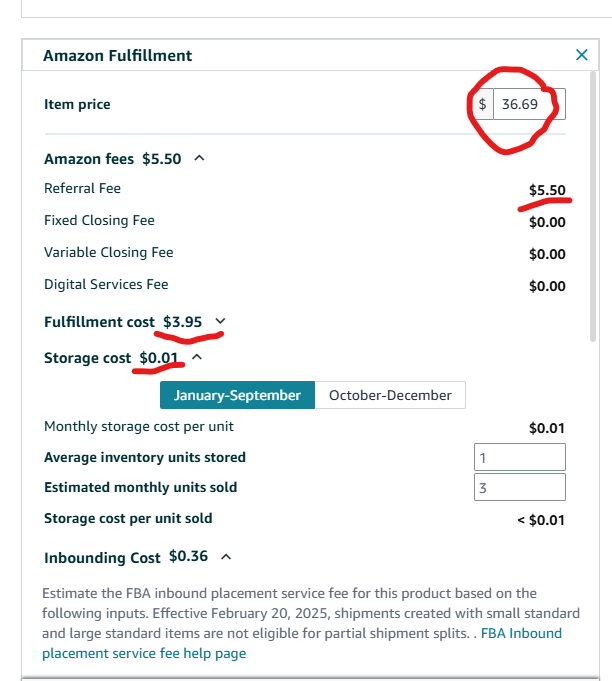Click the Monthly storage cost per unit value
The image size is (612, 681).
[x=547, y=428]
